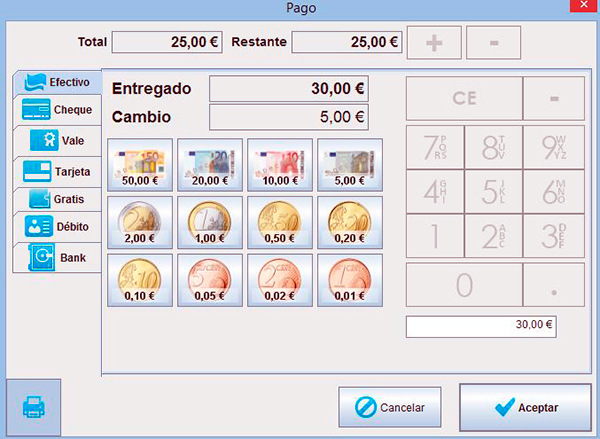The height and width of the screenshot is (439, 600).
Task: Click the Restante amount field
Action: pyautogui.click(x=347, y=42)
